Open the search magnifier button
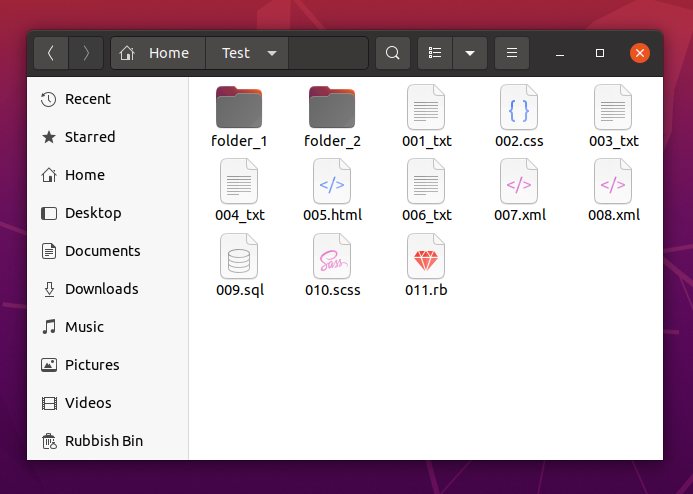693x494 pixels. point(392,53)
